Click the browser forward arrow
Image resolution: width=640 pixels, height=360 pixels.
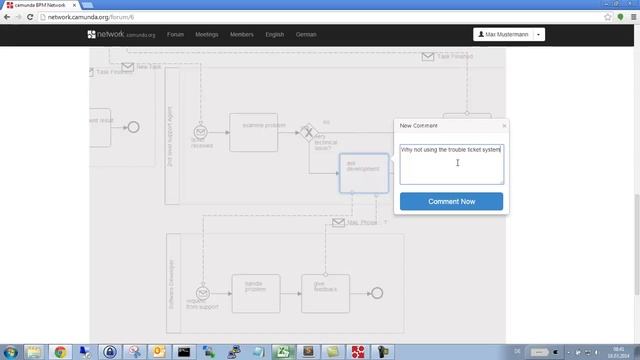pyautogui.click(x=18, y=17)
